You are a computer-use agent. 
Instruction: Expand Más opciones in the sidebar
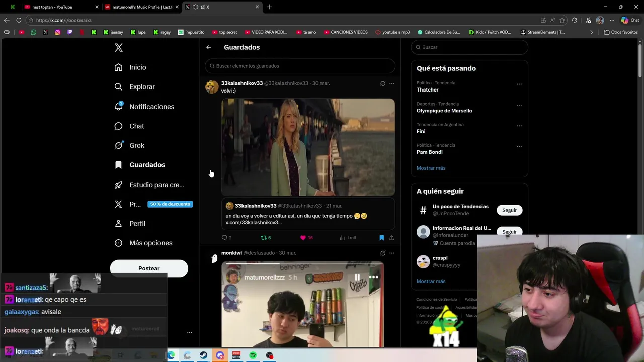point(143,243)
